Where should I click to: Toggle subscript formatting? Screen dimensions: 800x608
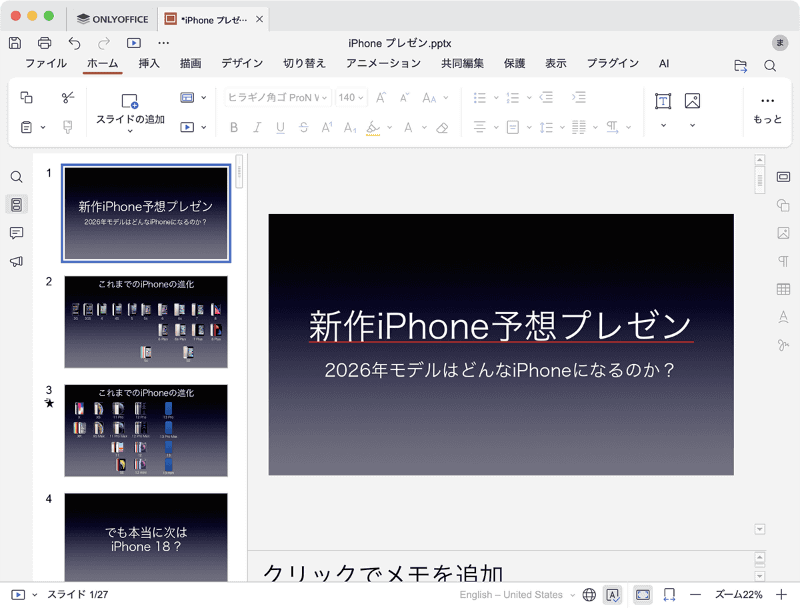[x=350, y=128]
